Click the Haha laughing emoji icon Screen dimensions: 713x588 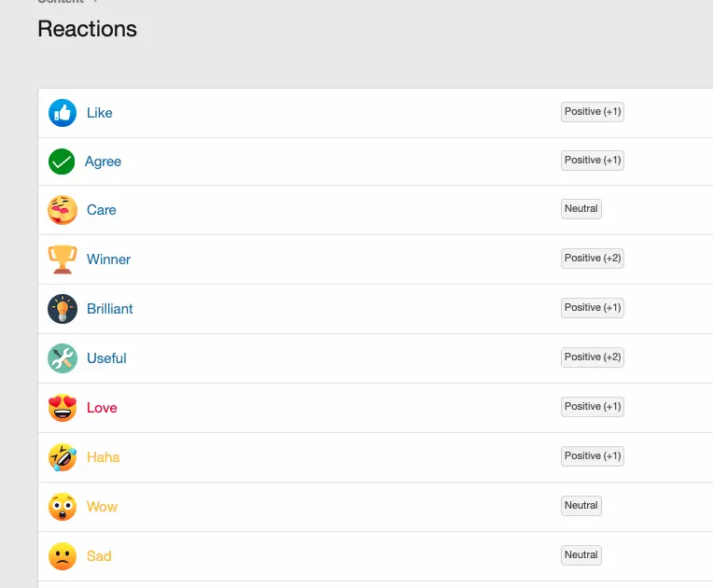point(63,457)
